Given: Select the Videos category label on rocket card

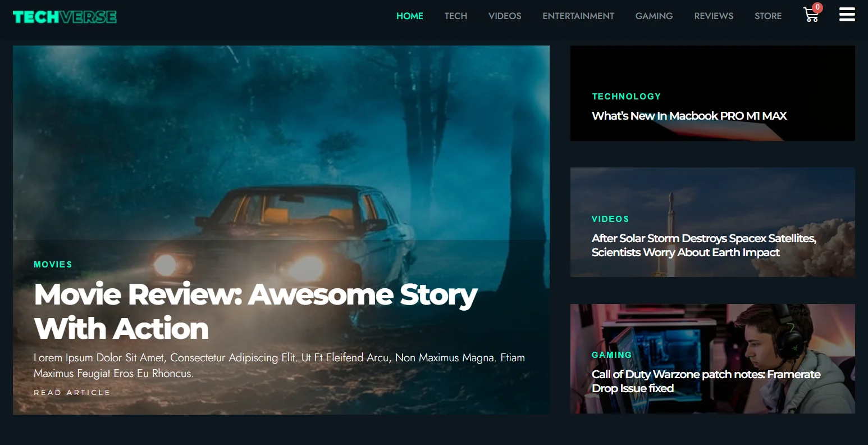Looking at the screenshot, I should coord(610,219).
